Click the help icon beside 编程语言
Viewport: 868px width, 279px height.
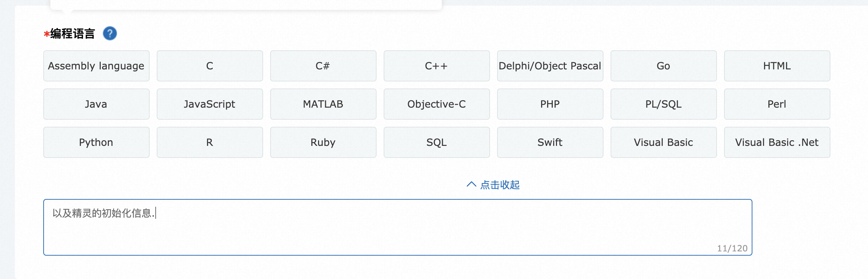coord(110,34)
